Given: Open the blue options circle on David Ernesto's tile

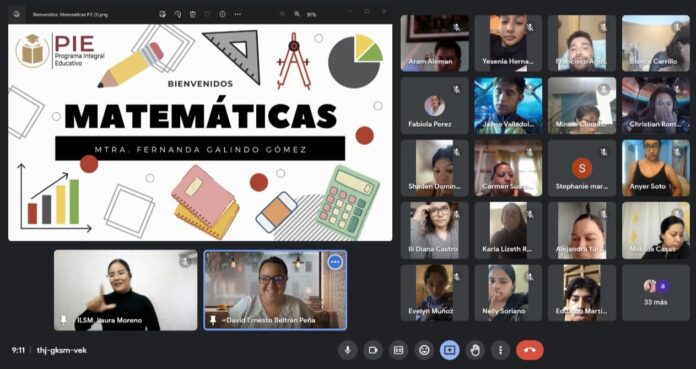Looking at the screenshot, I should pyautogui.click(x=335, y=262).
